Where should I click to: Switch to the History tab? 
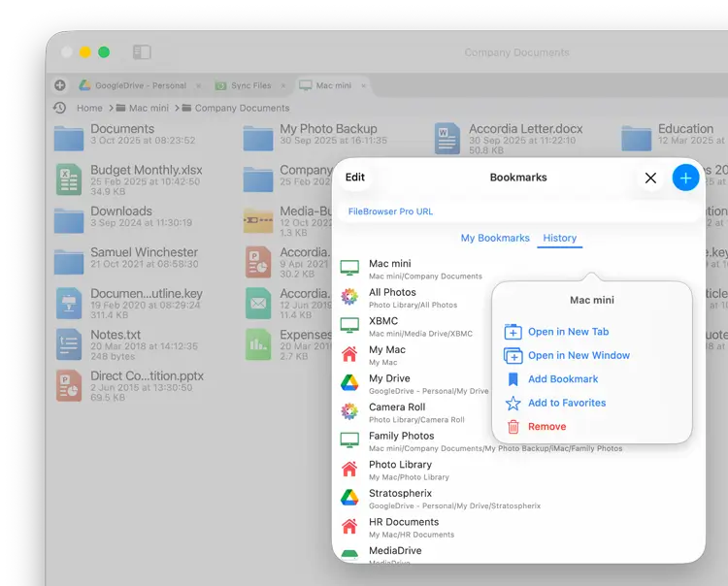560,238
